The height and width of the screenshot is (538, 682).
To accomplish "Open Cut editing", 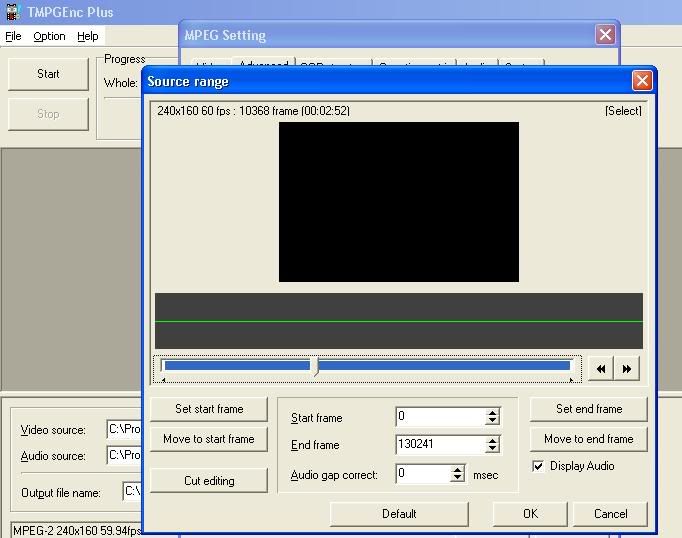I will point(209,481).
